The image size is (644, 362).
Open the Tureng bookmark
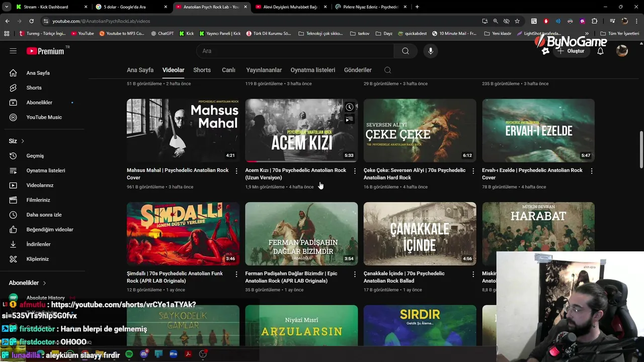[42, 34]
